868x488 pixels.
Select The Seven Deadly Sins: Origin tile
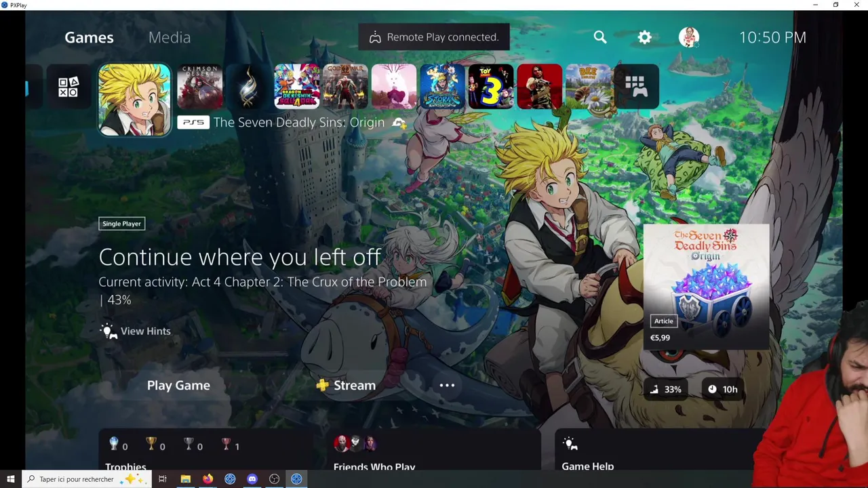coord(135,100)
